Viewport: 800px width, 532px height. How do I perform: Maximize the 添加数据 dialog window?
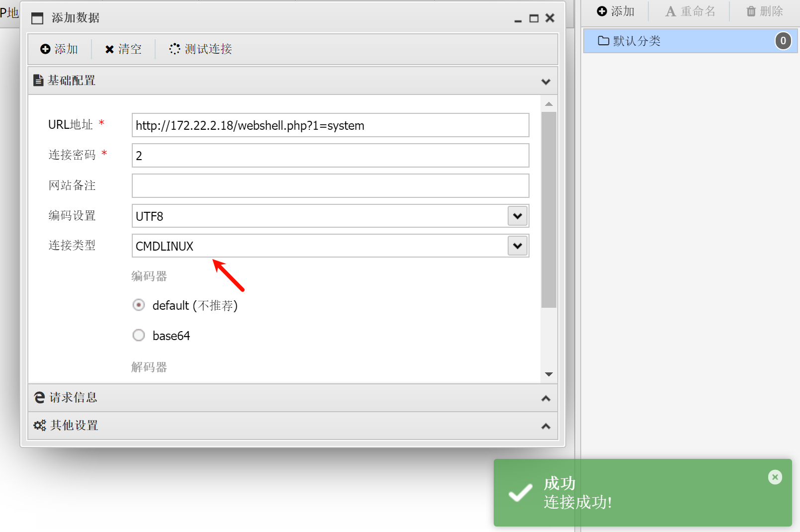[x=533, y=18]
